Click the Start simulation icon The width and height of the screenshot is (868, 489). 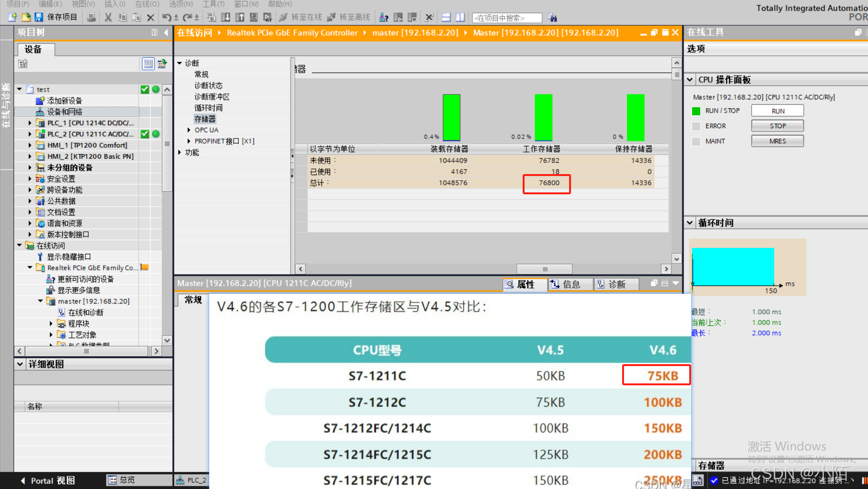click(x=254, y=17)
